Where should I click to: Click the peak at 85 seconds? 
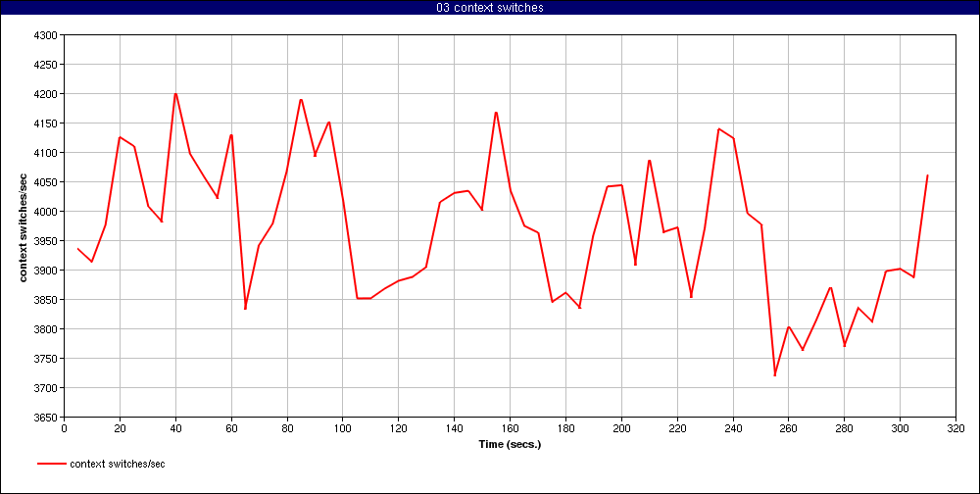(x=301, y=99)
